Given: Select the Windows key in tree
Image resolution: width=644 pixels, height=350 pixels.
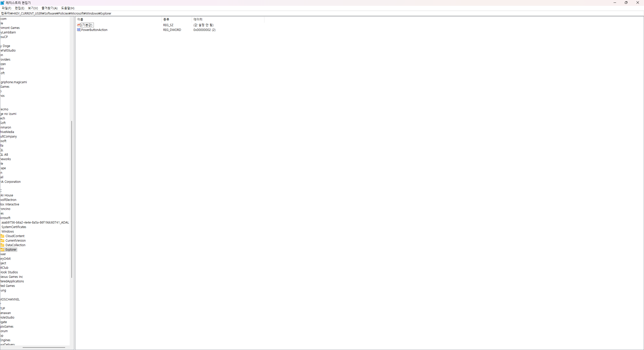Looking at the screenshot, I should click(8, 231).
